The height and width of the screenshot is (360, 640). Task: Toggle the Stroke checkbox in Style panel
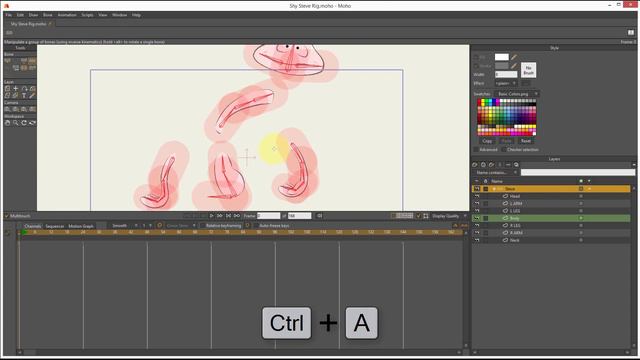coord(476,66)
